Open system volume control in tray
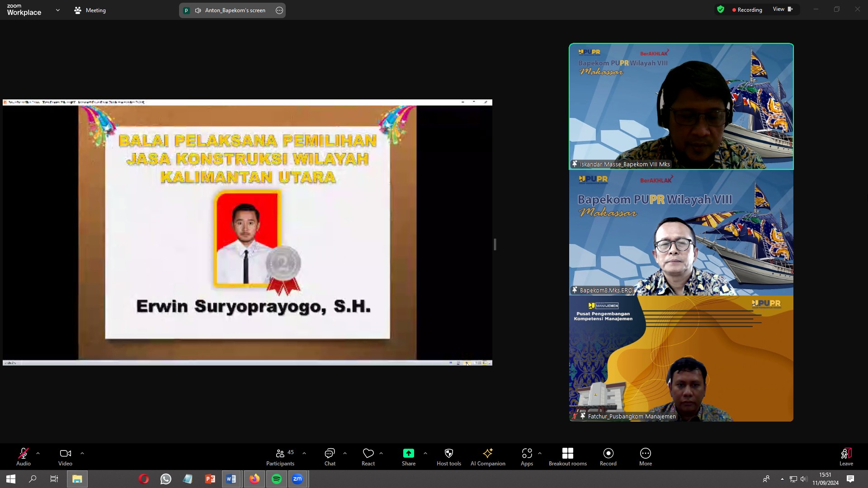The height and width of the screenshot is (488, 868). click(804, 479)
